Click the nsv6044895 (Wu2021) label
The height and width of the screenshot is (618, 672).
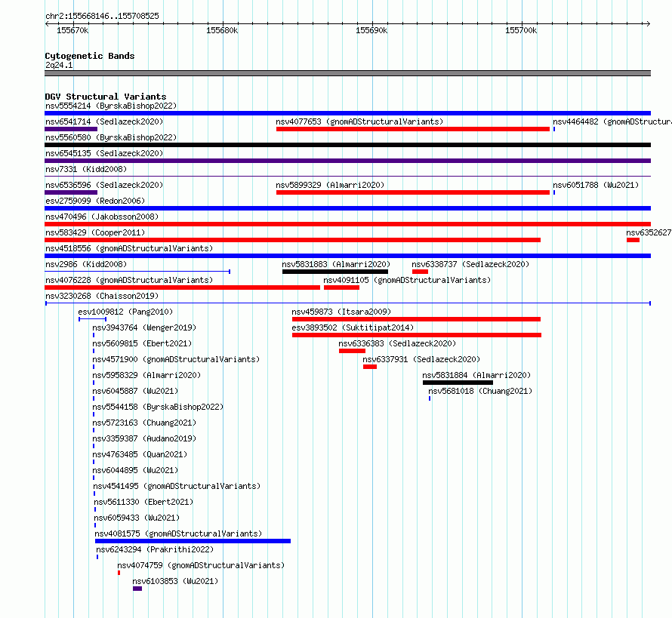pyautogui.click(x=135, y=470)
